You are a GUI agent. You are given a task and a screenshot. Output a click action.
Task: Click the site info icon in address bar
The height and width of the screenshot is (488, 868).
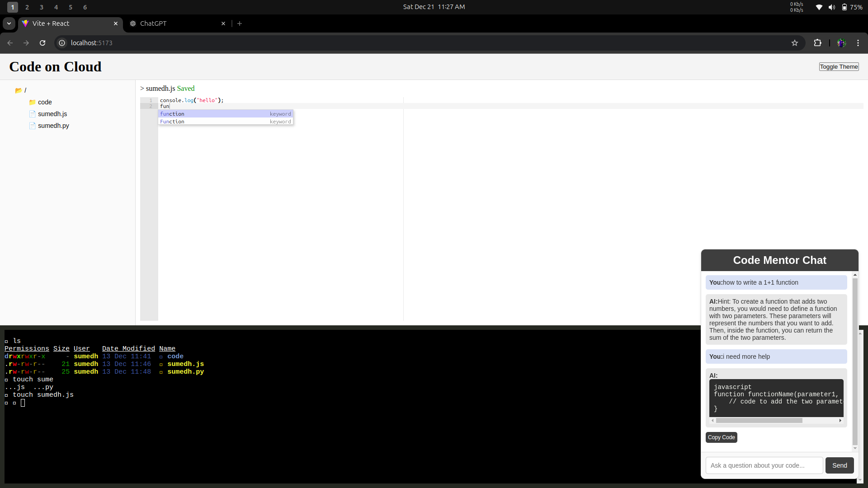pyautogui.click(x=62, y=43)
